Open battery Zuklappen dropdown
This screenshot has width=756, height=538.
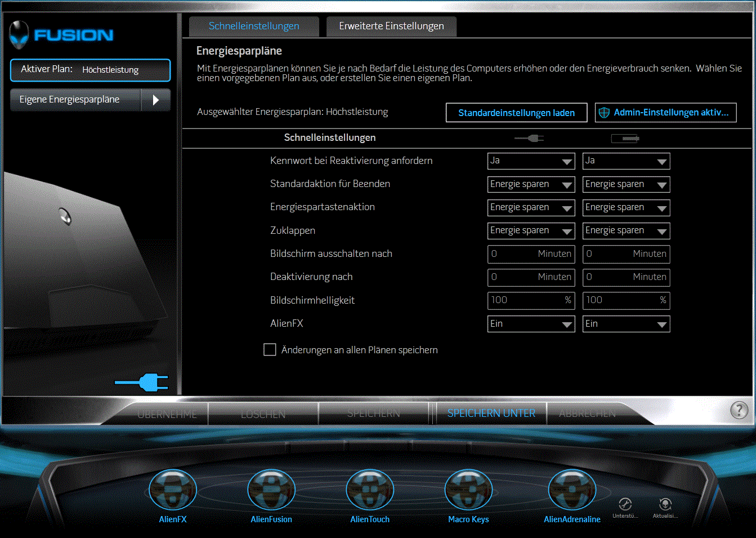(x=627, y=231)
